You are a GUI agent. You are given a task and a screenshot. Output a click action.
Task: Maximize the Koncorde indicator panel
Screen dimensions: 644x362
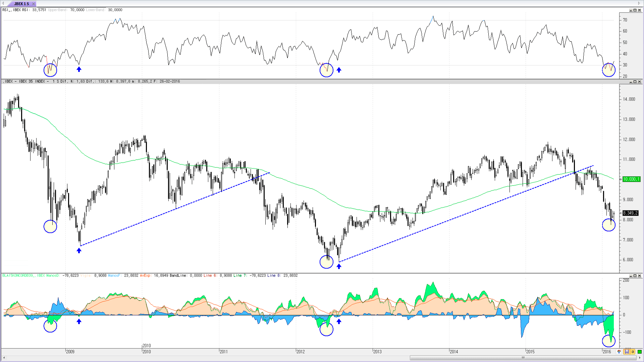635,276
